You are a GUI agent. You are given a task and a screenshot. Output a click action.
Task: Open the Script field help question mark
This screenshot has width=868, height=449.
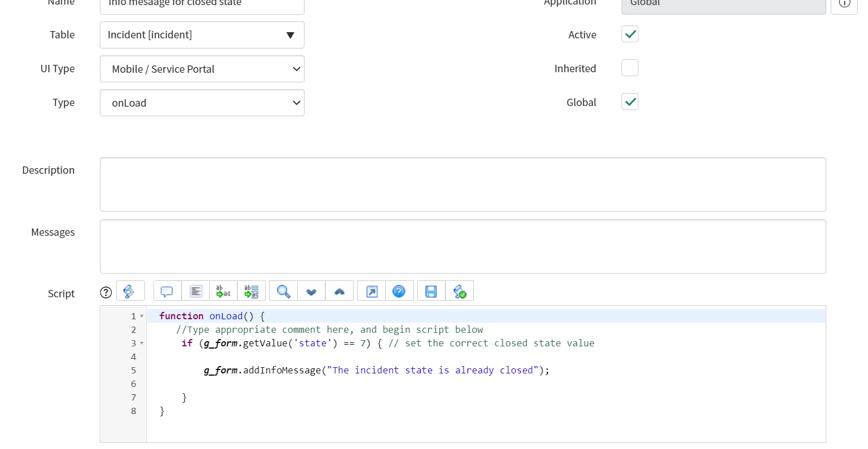tap(105, 292)
